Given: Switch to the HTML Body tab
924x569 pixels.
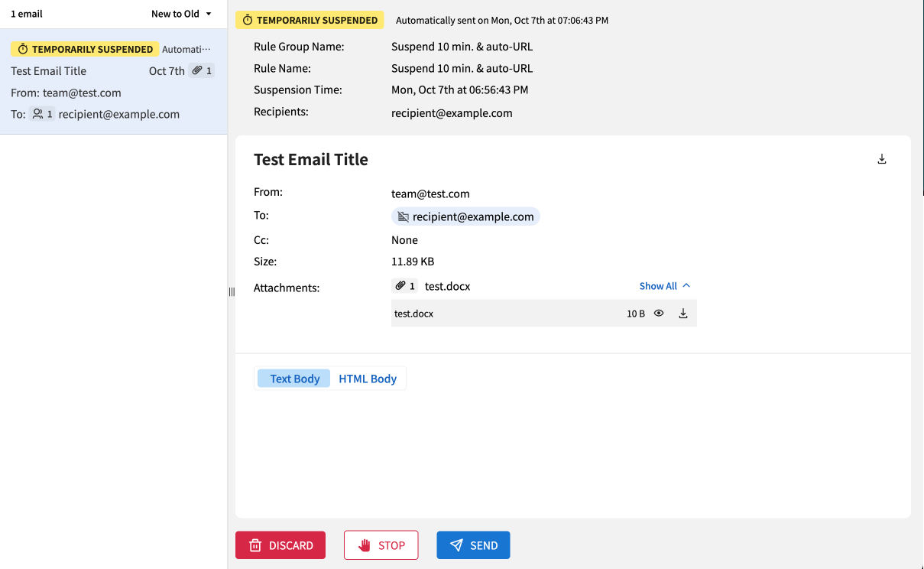Looking at the screenshot, I should coord(368,379).
